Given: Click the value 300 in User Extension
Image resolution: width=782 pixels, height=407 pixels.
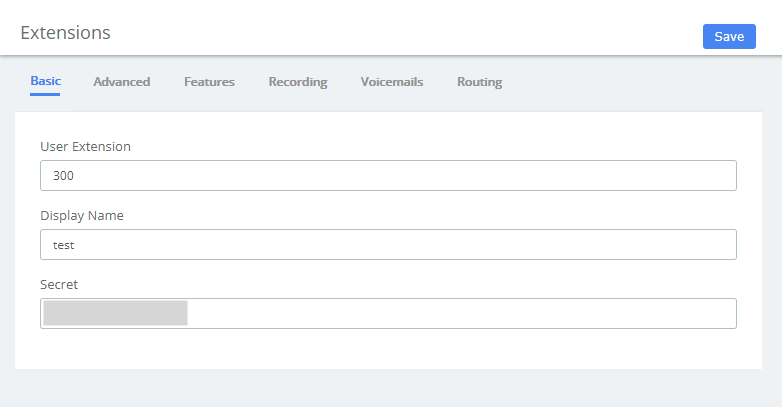Looking at the screenshot, I should (x=64, y=176).
